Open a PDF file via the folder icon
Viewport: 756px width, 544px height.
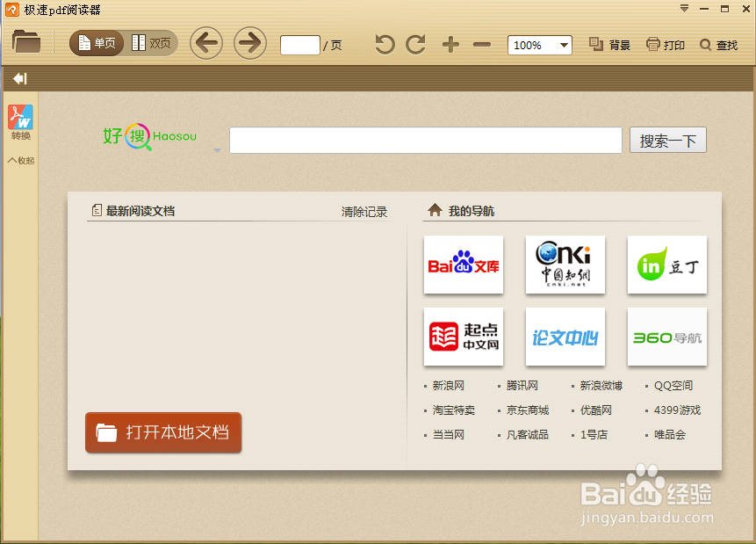click(x=25, y=40)
